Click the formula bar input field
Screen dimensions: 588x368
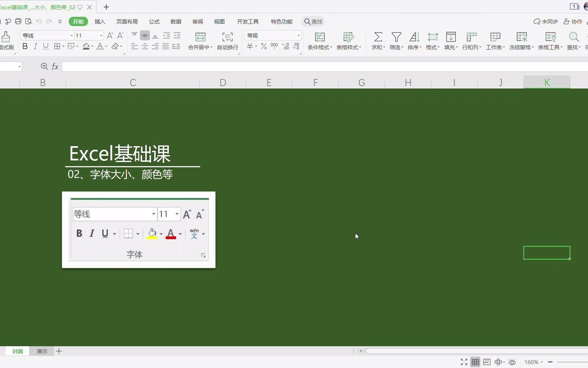(x=324, y=67)
